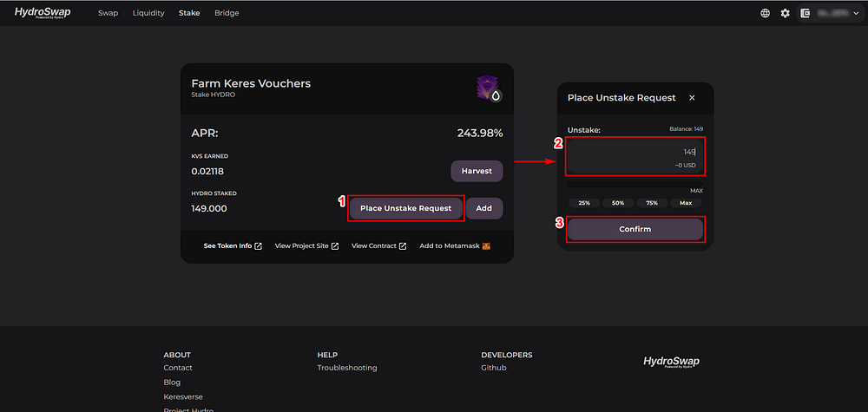
Task: Focus the Unstake amount input field
Action: tap(635, 156)
